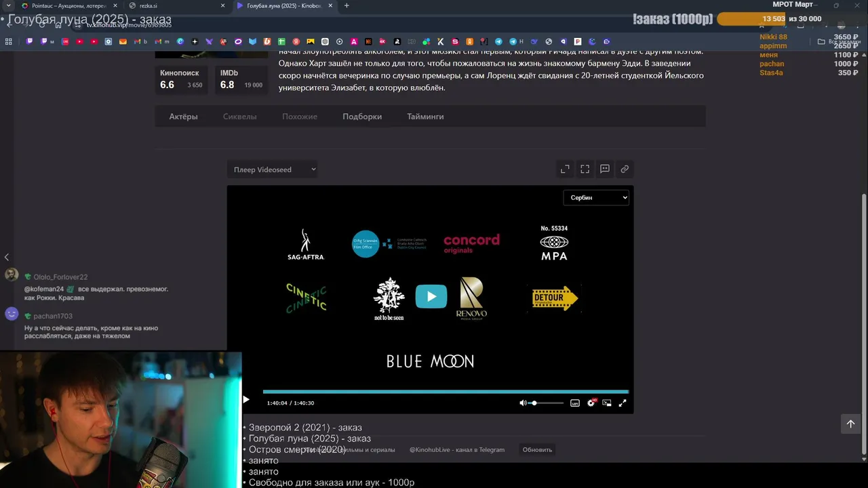
Task: Click the scroll-to-top arrow button
Action: tap(850, 424)
